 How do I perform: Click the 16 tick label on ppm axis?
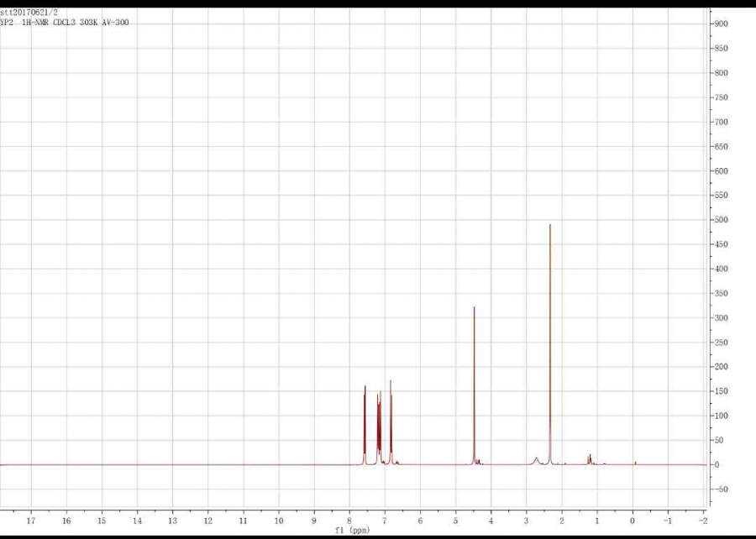66,521
